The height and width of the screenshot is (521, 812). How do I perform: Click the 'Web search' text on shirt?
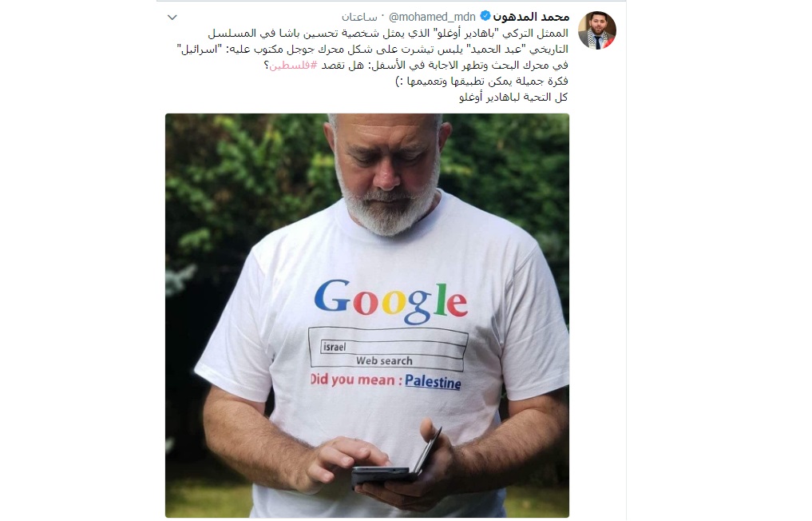pyautogui.click(x=384, y=361)
